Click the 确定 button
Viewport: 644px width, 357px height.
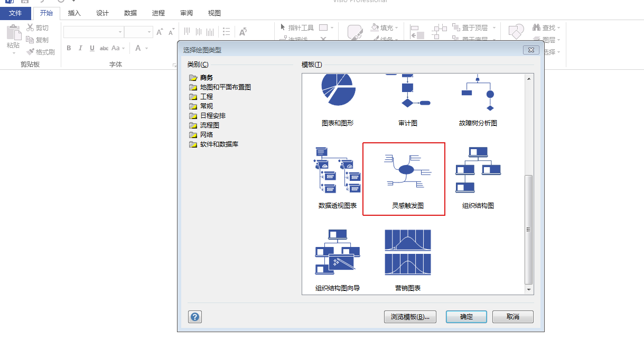pyautogui.click(x=466, y=317)
